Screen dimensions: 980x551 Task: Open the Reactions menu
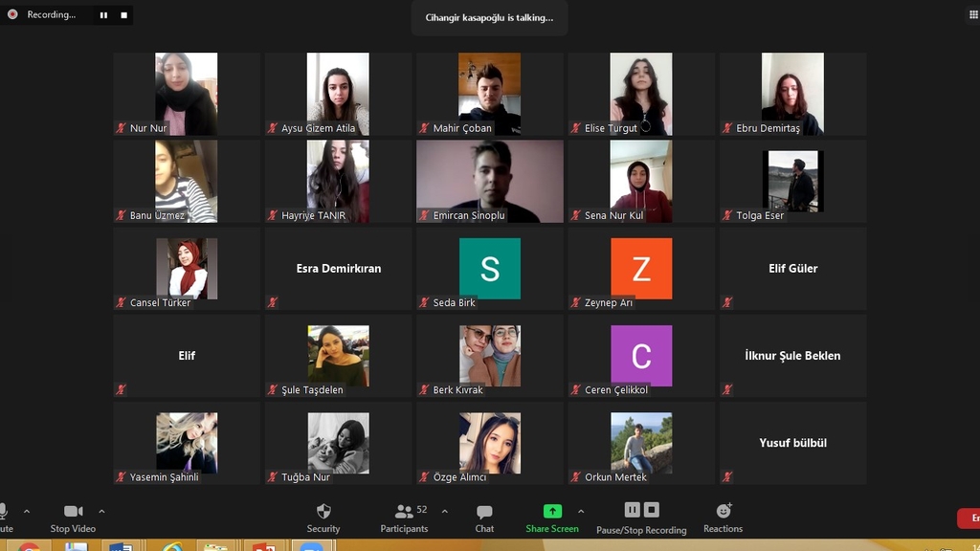coord(723,518)
